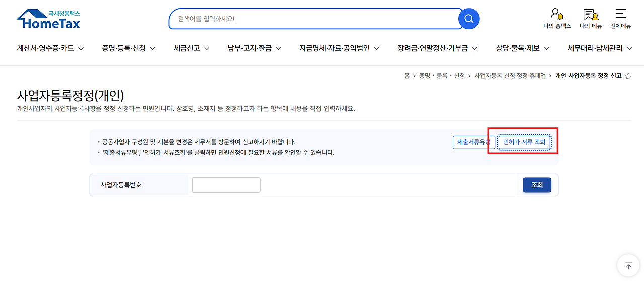Click the 사업자등록번호 input field
644x283 pixels.
pyautogui.click(x=226, y=185)
